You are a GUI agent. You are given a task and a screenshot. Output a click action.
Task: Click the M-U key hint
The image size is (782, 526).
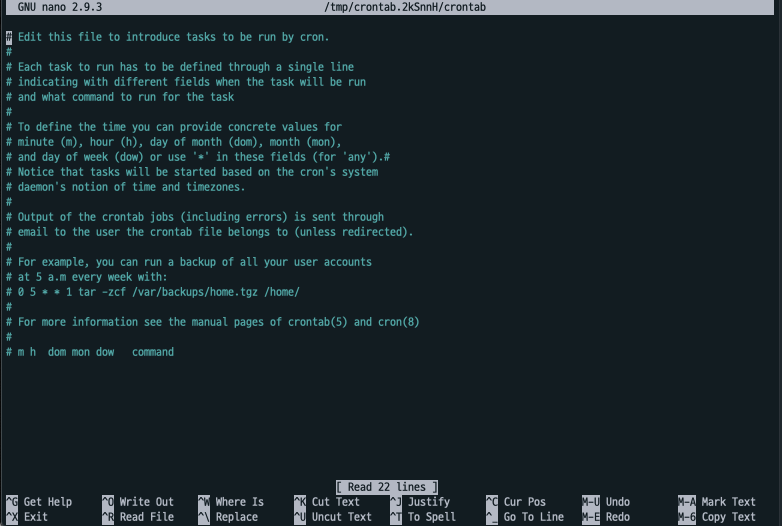pyautogui.click(x=591, y=502)
